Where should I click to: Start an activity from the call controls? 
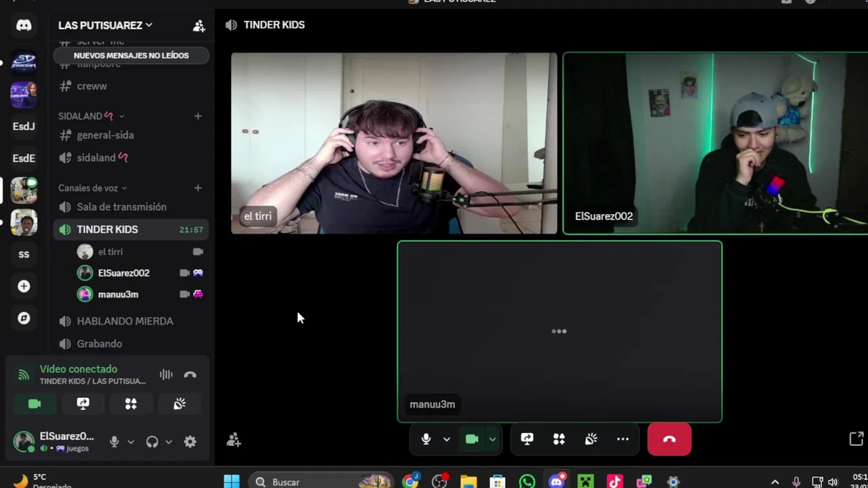point(559,439)
